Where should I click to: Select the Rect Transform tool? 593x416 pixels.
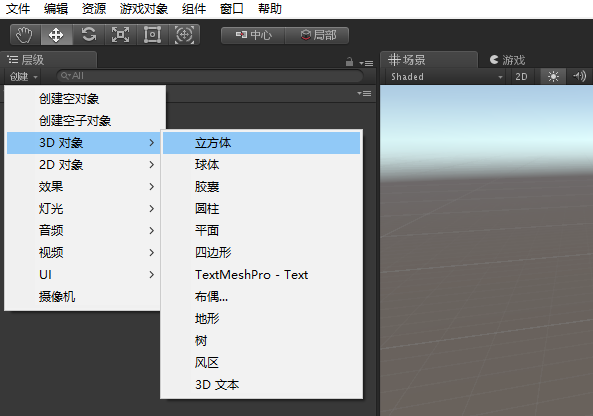pos(152,35)
